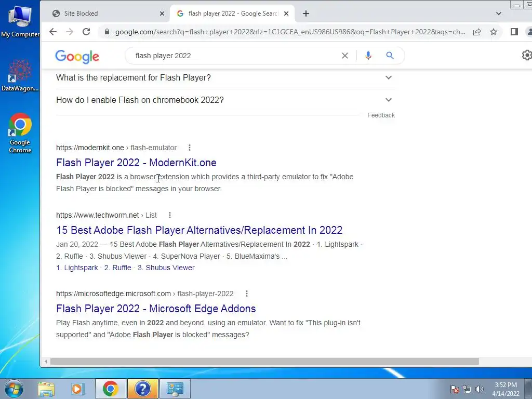
Task: Click the microsoftedge.microsoft.com URL breadcrumb
Action: coord(145,294)
